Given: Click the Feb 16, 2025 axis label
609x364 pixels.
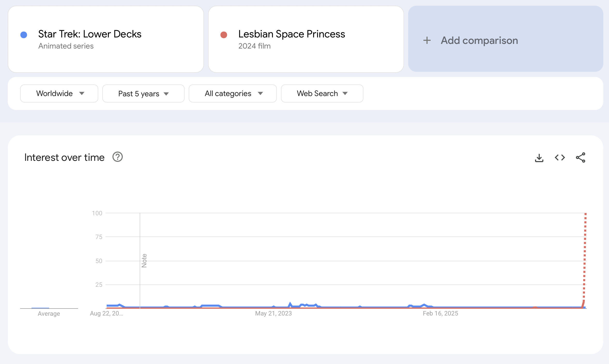Looking at the screenshot, I should pyautogui.click(x=440, y=313).
